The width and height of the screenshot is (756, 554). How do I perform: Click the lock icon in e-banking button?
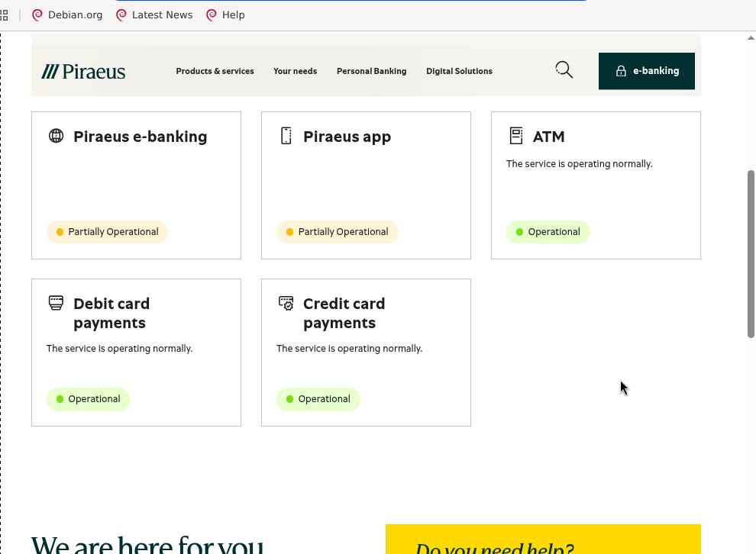pos(621,71)
